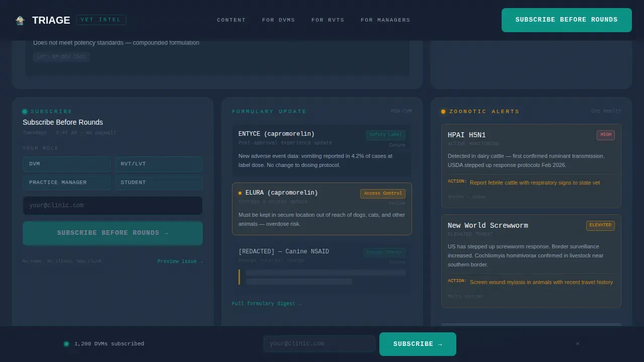Dismiss the bottom subscribe bar

[578, 344]
